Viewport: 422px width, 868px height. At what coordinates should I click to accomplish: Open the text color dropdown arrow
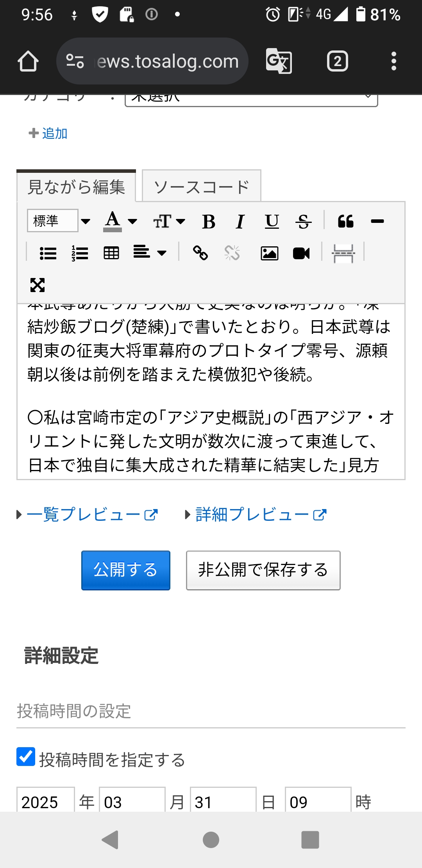(x=132, y=221)
